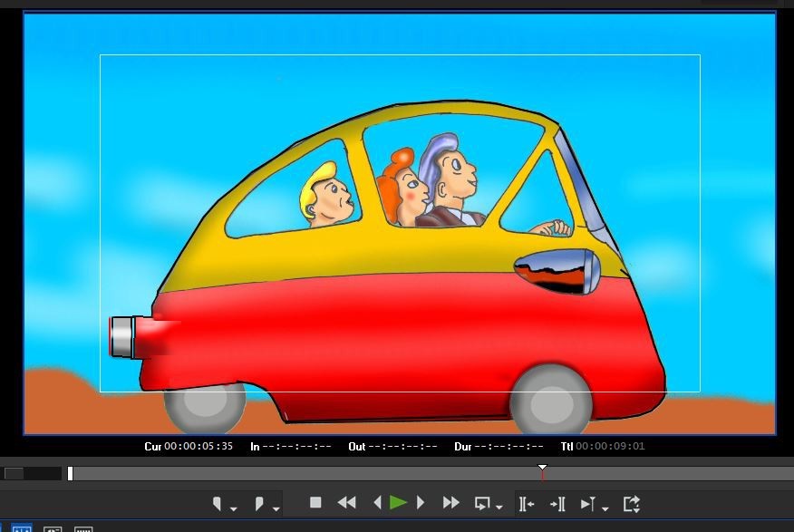Open the Mark Out dropdown arrow
This screenshot has height=532, width=794.
(276, 509)
